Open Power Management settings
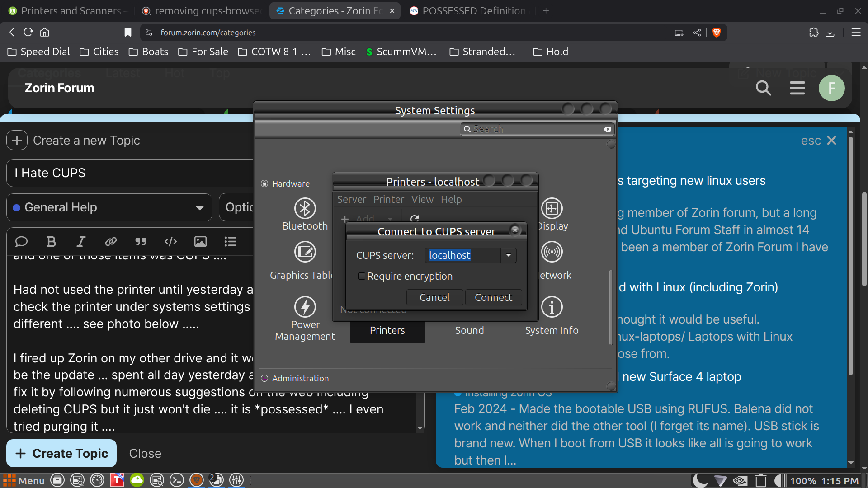Image resolution: width=868 pixels, height=488 pixels. [x=305, y=307]
